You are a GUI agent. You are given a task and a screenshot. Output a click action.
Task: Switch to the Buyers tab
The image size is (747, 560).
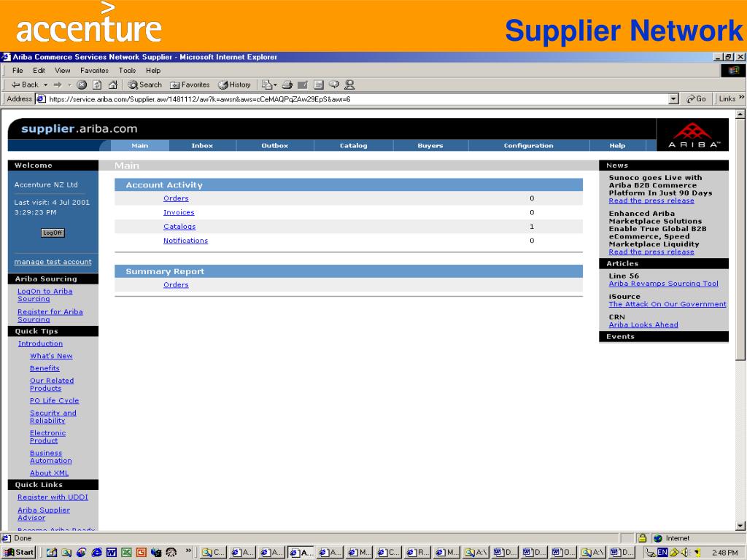click(430, 146)
